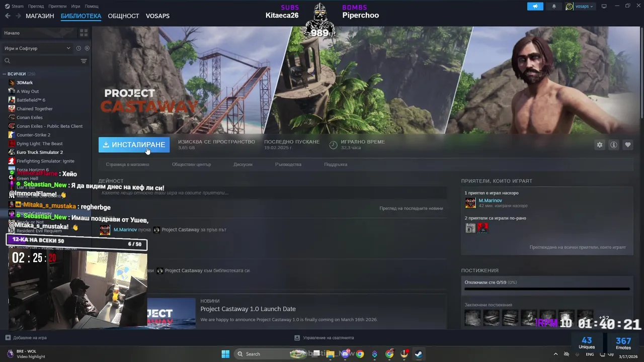Open Ръководства guides link
This screenshot has width=644, height=362.
click(x=288, y=164)
